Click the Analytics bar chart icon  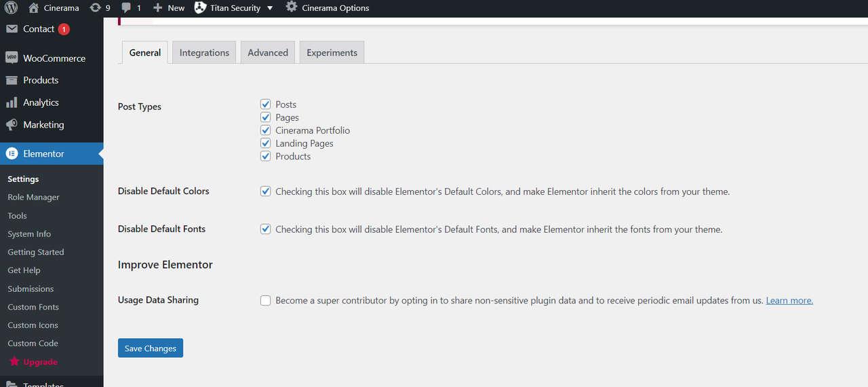12,103
